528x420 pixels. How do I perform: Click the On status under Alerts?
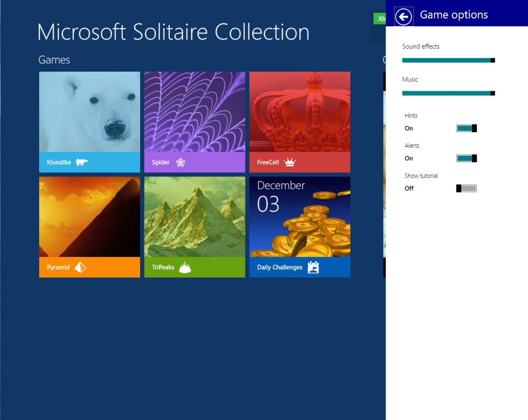409,158
